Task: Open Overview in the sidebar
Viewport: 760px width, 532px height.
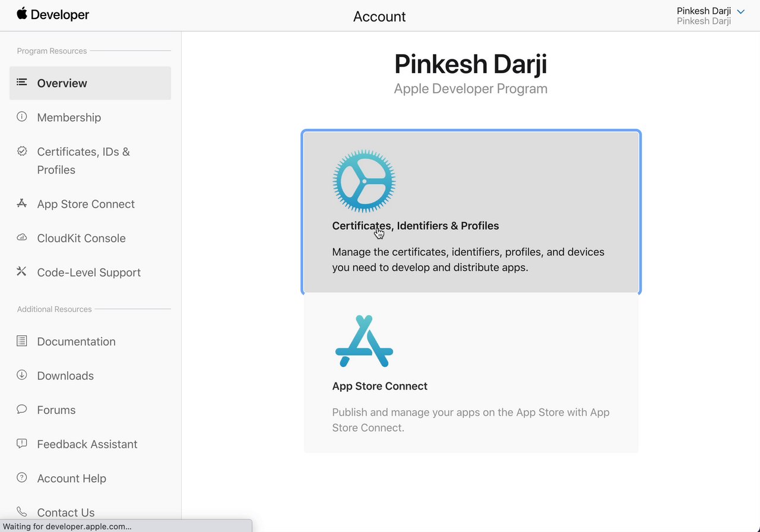Action: [90, 83]
